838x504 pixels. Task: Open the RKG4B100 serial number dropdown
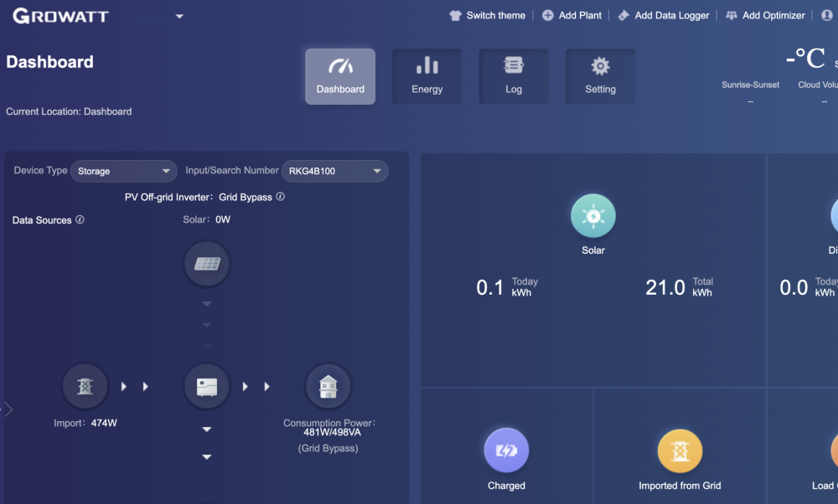point(334,171)
